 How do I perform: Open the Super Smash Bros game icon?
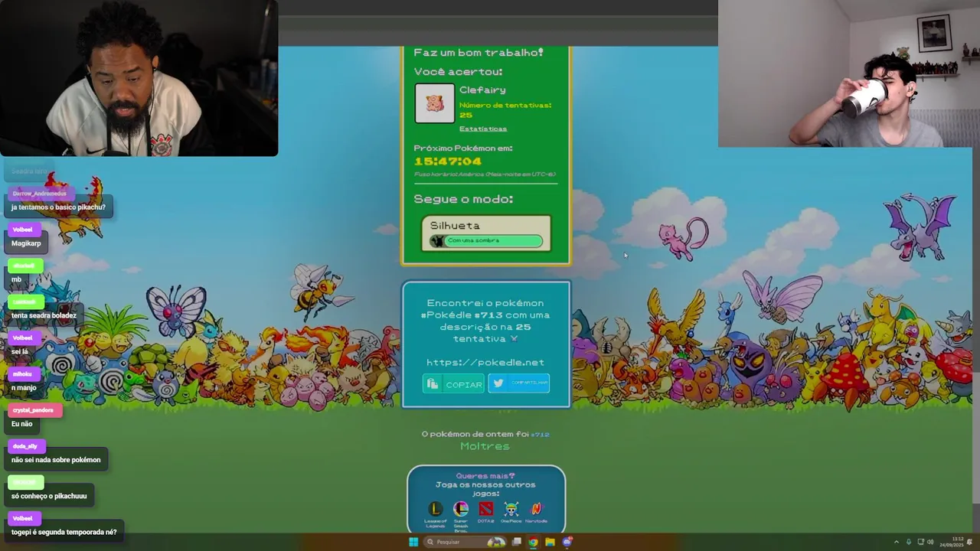coord(461,509)
